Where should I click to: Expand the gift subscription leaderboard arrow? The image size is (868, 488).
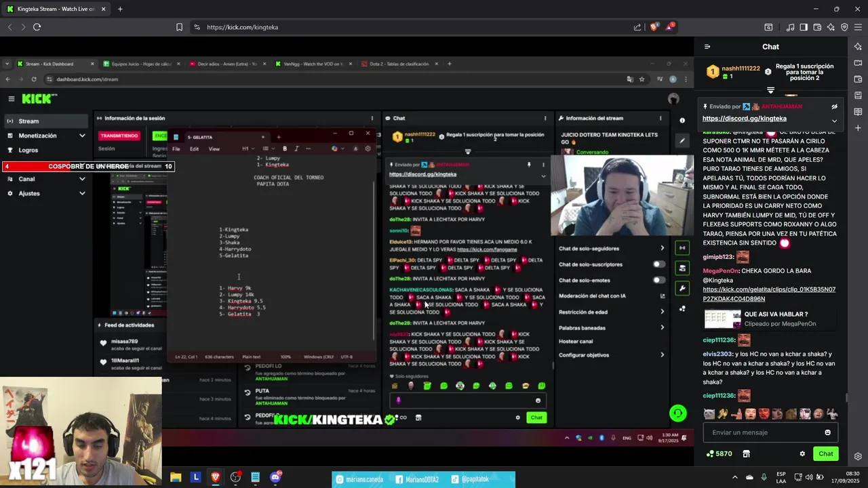coord(770,90)
